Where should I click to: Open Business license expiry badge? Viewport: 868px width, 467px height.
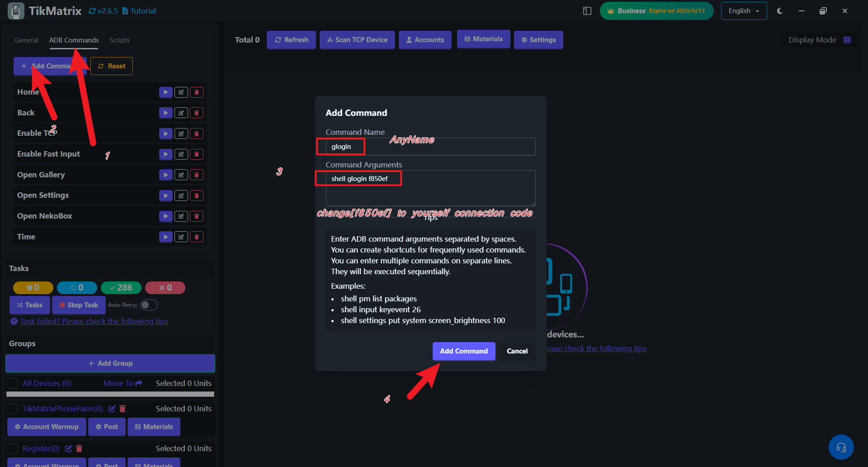[656, 11]
